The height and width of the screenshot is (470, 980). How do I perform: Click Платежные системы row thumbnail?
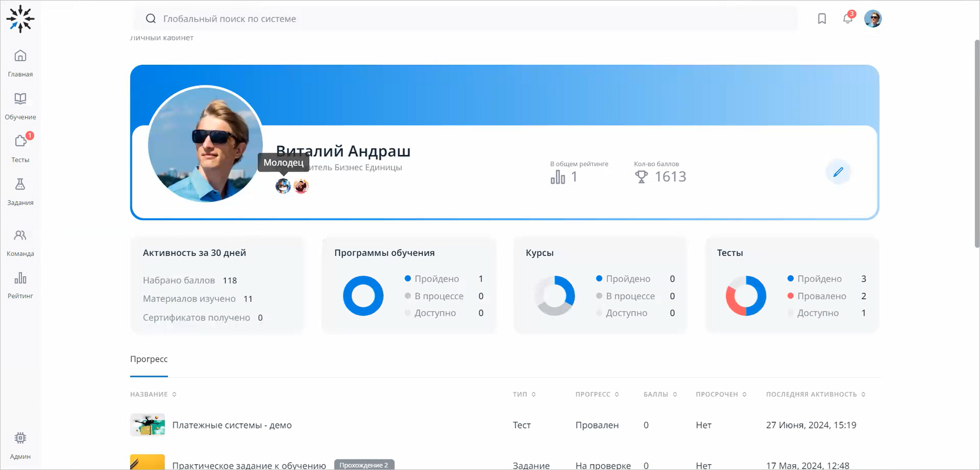tap(148, 425)
